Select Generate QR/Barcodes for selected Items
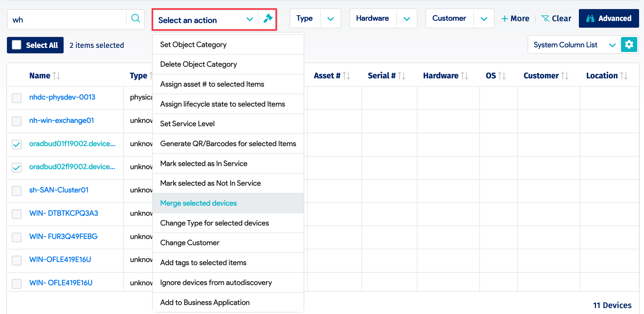Screen dimensions: 644x314 [x=228, y=144]
